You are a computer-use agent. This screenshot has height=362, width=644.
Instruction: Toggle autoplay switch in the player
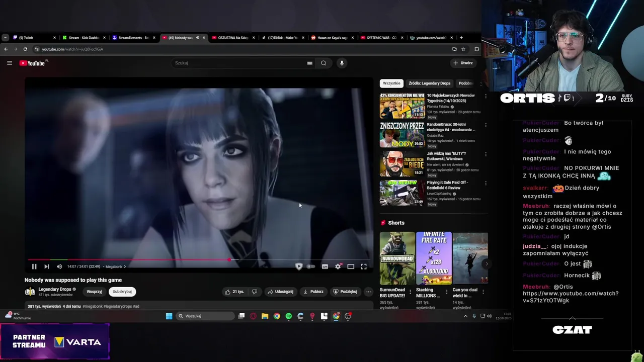click(x=311, y=266)
